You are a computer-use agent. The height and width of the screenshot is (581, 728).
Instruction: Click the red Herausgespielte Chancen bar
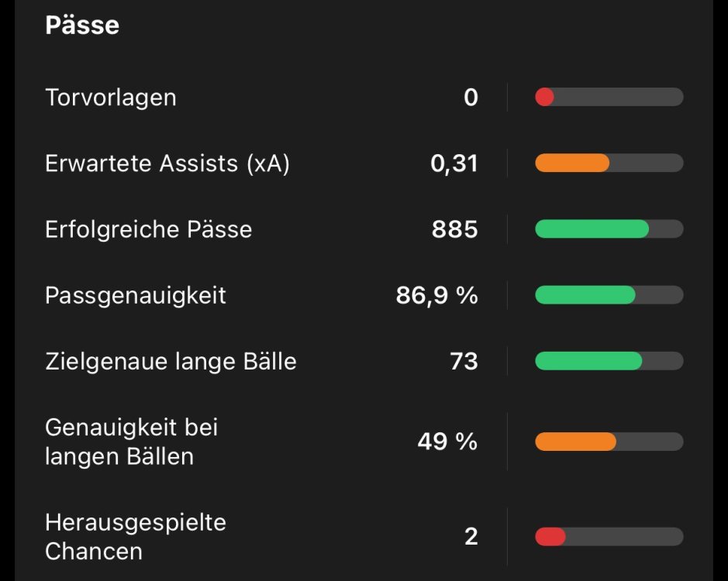[x=609, y=537]
